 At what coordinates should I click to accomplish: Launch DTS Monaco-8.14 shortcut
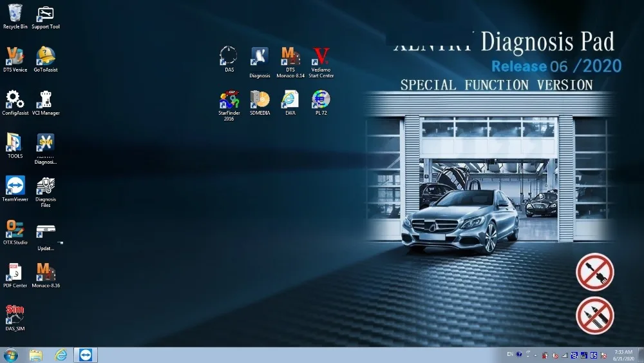click(x=290, y=63)
